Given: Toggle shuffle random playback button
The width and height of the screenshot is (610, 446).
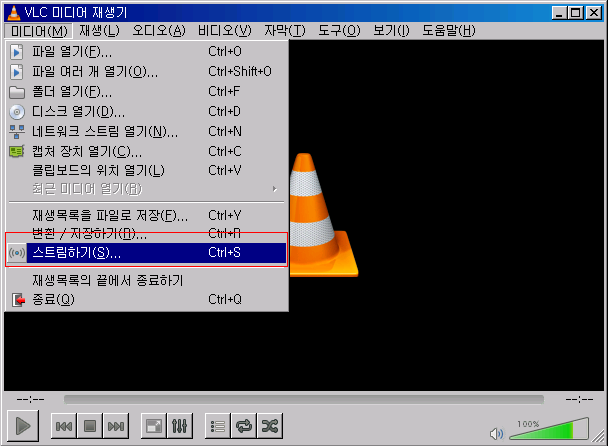Looking at the screenshot, I should 270,426.
